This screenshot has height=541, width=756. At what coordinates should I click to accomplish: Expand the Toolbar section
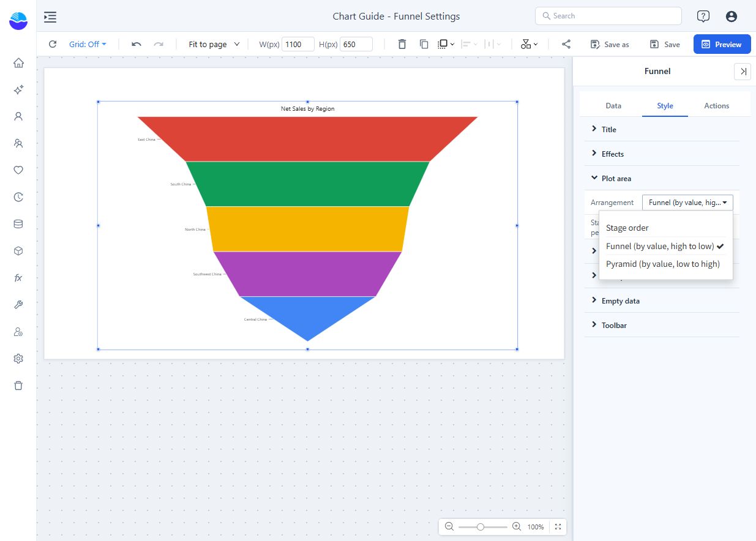[662, 325]
